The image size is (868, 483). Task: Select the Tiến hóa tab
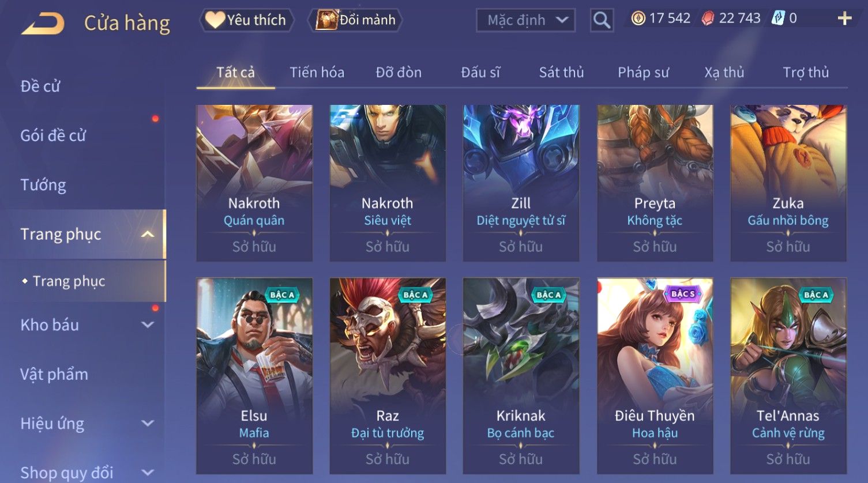317,73
